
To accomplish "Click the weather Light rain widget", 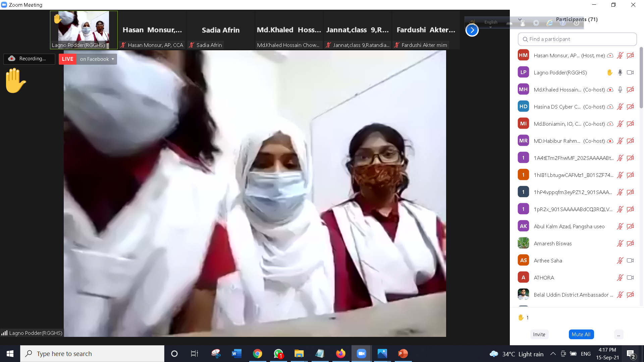I will pyautogui.click(x=517, y=354).
